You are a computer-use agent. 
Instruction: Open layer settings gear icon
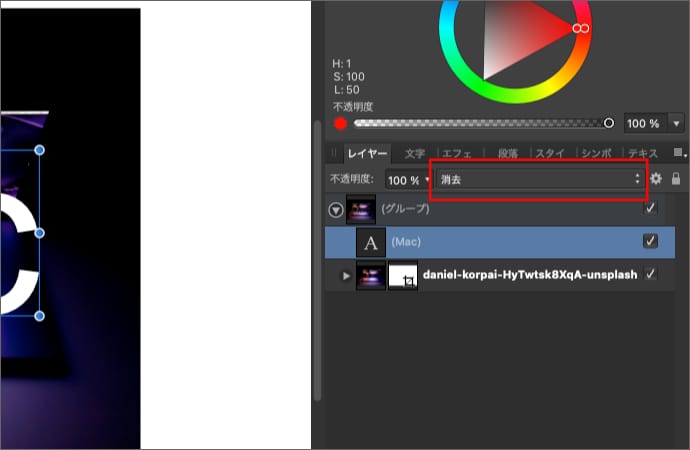pos(656,179)
